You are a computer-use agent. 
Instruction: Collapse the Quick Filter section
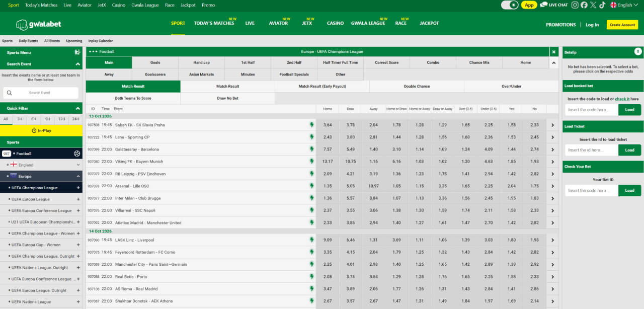(x=77, y=108)
